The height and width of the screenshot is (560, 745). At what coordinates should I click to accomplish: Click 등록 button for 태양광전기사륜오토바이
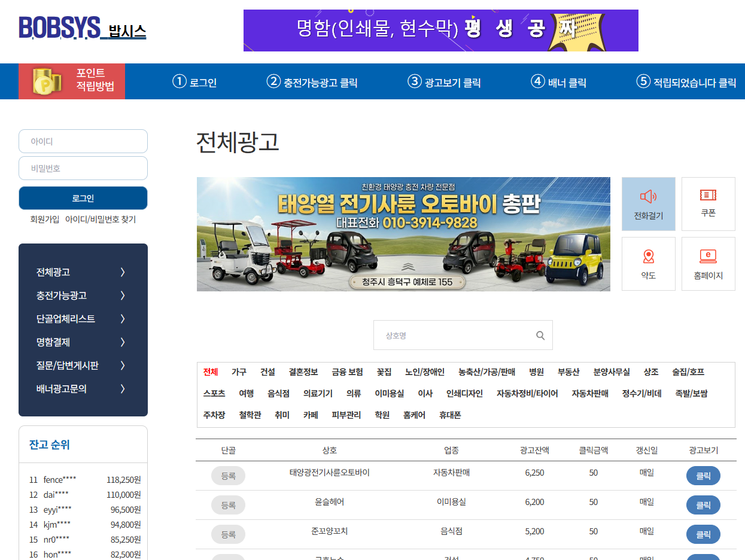(228, 476)
